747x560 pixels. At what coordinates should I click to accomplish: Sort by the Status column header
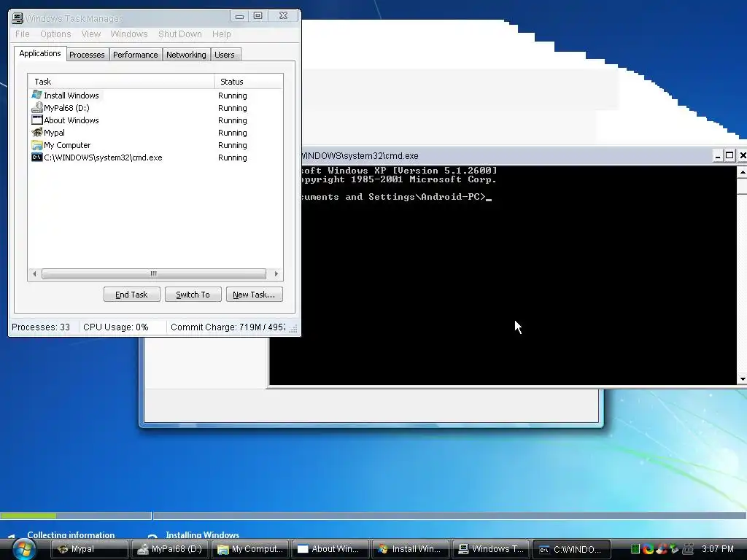pos(249,82)
